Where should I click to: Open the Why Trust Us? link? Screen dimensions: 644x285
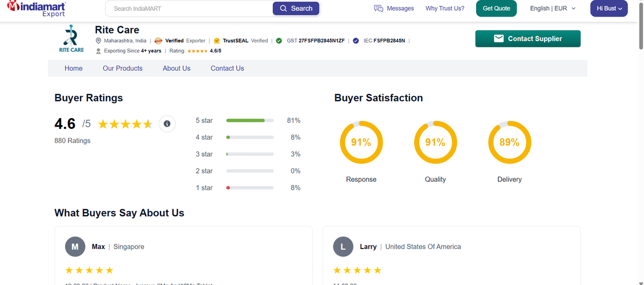click(445, 9)
